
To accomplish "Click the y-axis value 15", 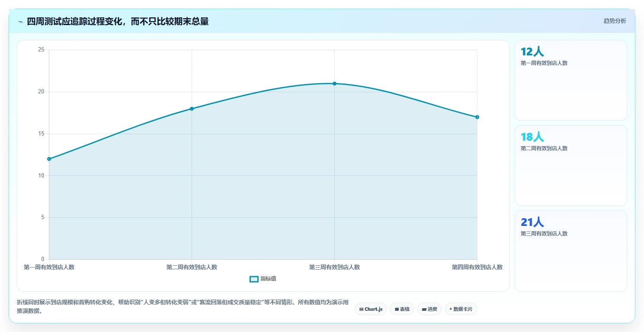I will coord(42,134).
